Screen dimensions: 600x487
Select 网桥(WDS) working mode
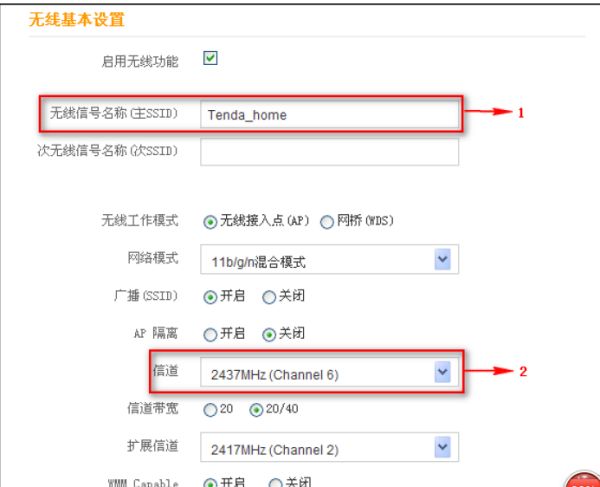[326, 222]
